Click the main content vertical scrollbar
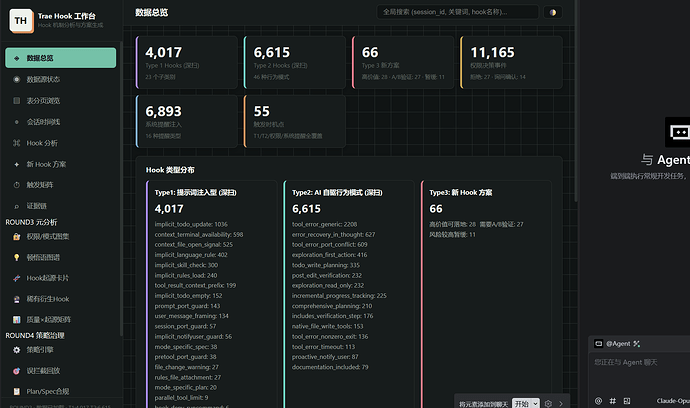 pyautogui.click(x=576, y=101)
